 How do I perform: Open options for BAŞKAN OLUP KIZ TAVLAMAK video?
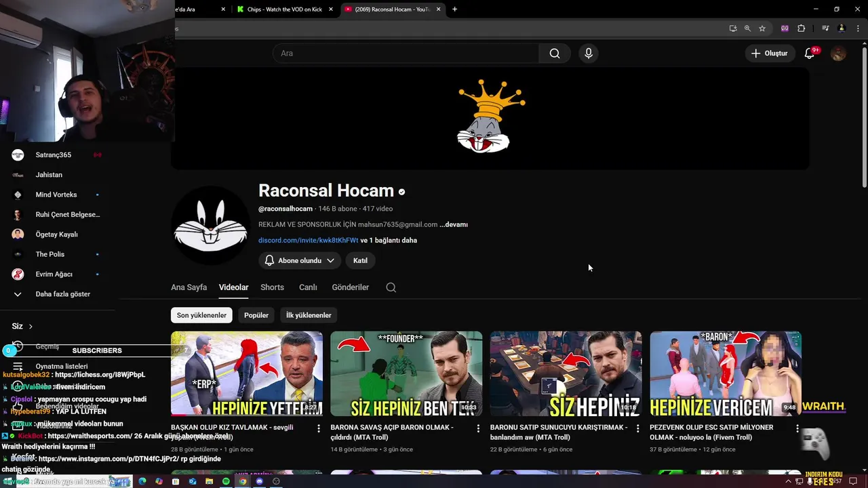pyautogui.click(x=319, y=428)
